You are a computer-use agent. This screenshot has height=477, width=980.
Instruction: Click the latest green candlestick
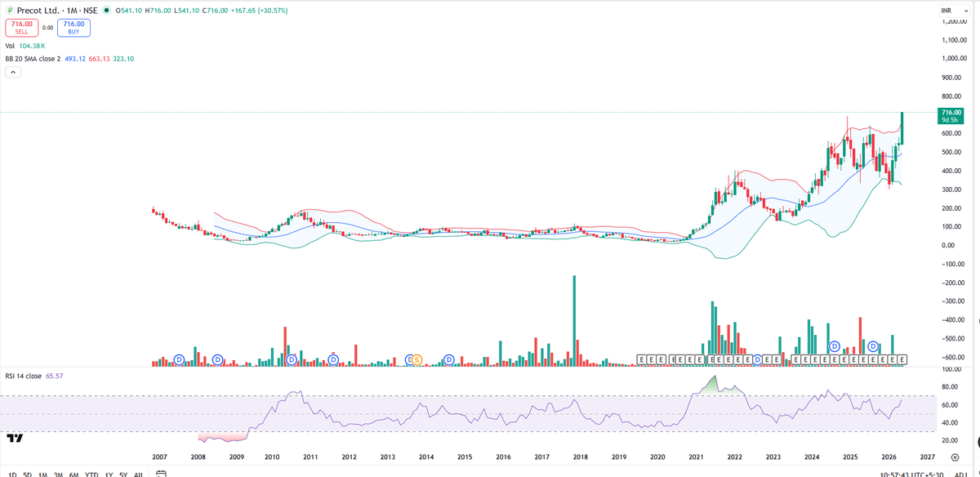(x=902, y=128)
